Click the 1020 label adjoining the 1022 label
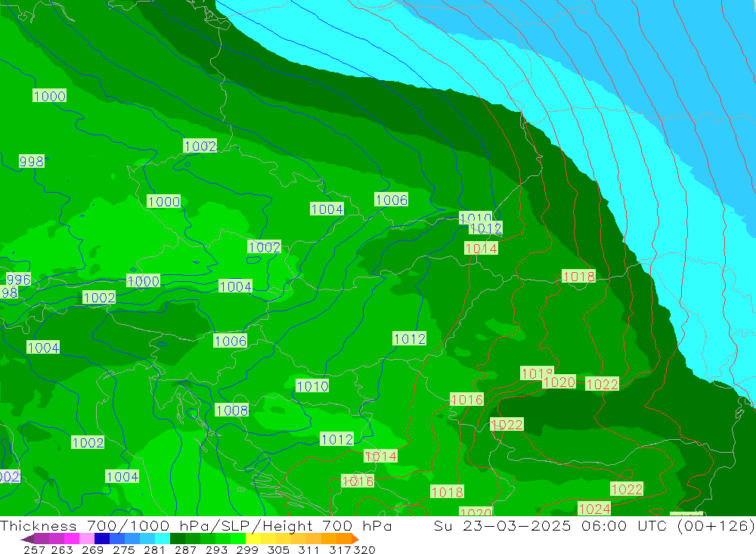This screenshot has height=554, width=756. pos(559,382)
